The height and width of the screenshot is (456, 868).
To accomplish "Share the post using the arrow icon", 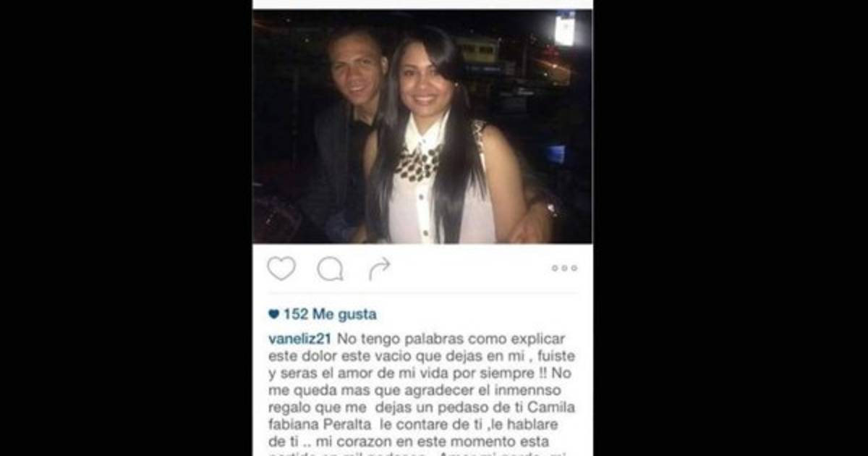I will (x=379, y=269).
